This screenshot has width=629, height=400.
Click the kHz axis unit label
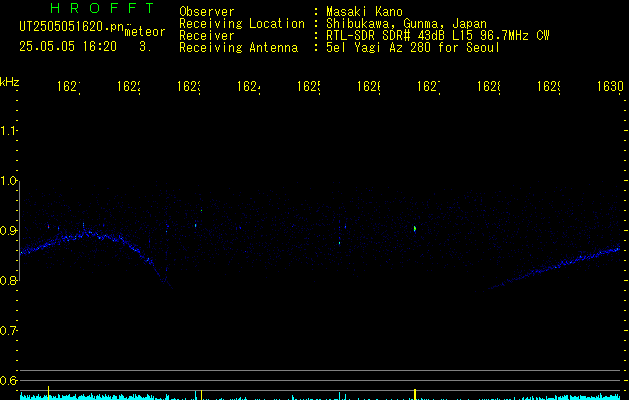point(9,82)
